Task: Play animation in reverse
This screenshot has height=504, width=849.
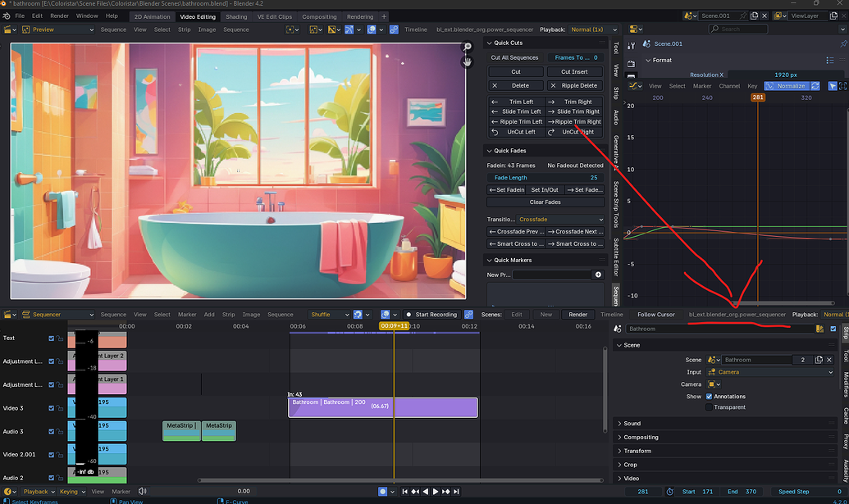Action: point(426,492)
